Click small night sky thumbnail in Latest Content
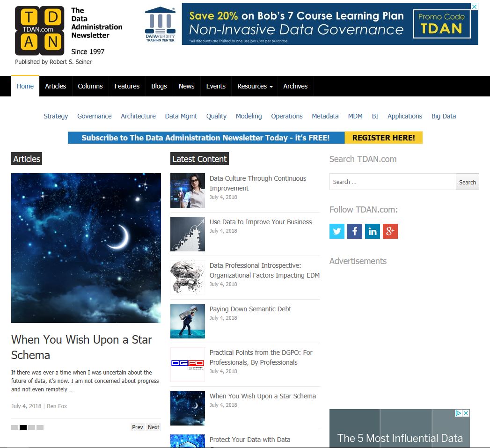This screenshot has height=448, width=490. point(188,408)
